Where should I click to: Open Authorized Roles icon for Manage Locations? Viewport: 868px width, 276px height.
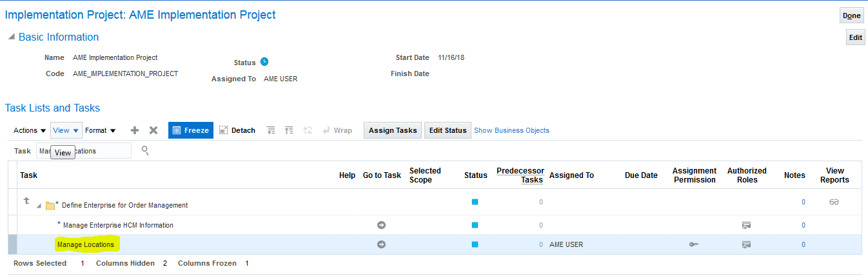tap(747, 244)
